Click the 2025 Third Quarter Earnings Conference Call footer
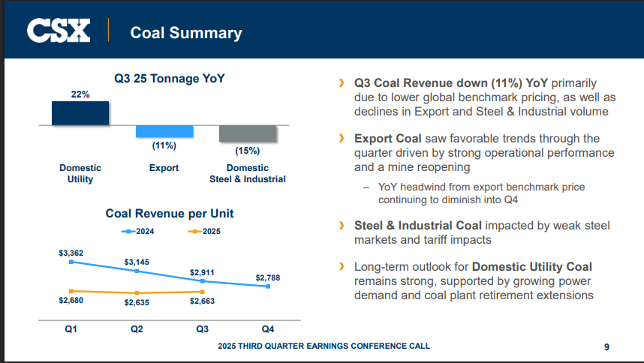This screenshot has height=363, width=644. (x=324, y=346)
